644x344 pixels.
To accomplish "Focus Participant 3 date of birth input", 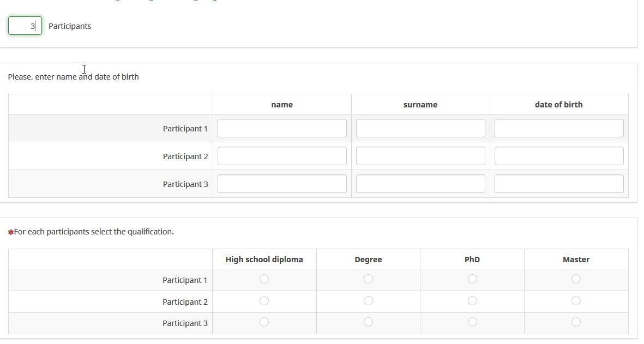I will click(x=559, y=184).
